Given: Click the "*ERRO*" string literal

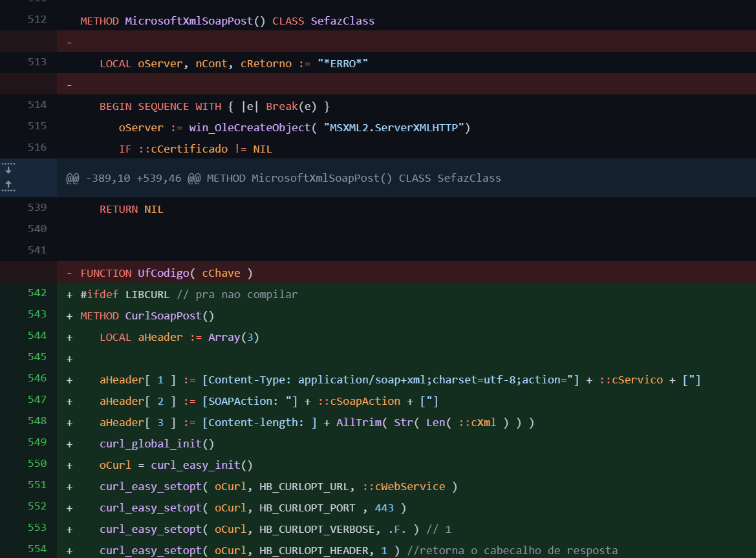Looking at the screenshot, I should pyautogui.click(x=342, y=63).
